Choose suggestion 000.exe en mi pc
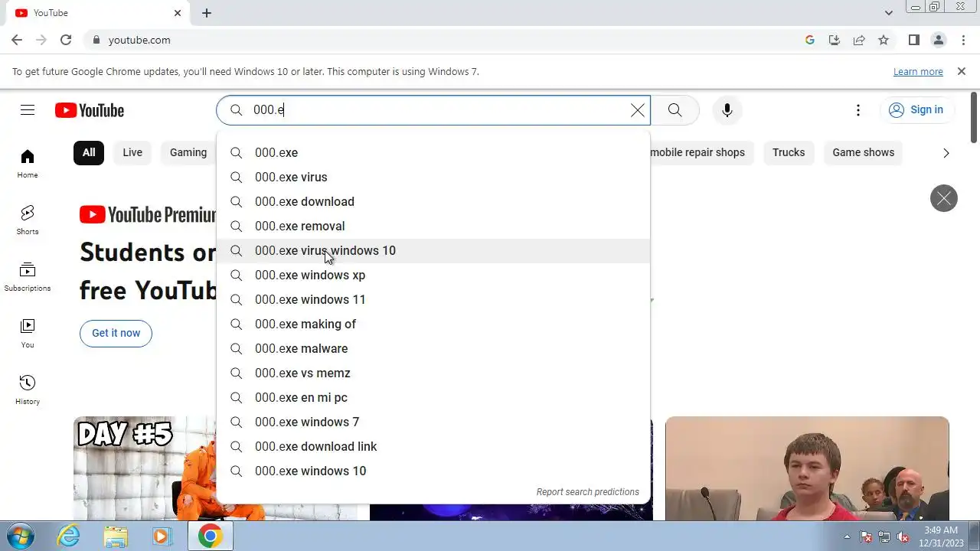The width and height of the screenshot is (980, 551). [x=433, y=397]
